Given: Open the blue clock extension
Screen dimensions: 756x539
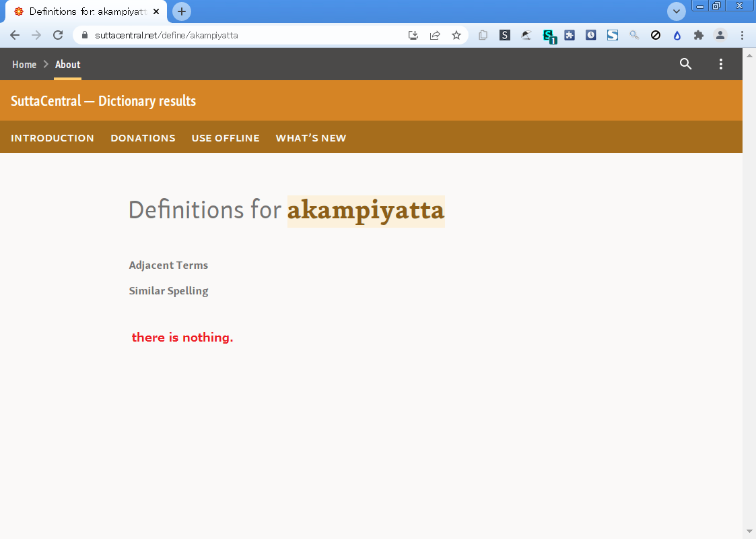Looking at the screenshot, I should pos(590,35).
